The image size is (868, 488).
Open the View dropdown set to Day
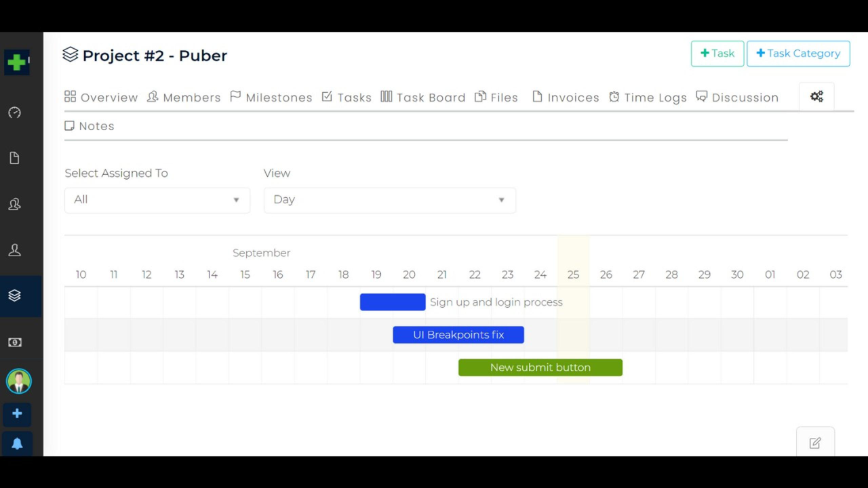click(x=389, y=200)
